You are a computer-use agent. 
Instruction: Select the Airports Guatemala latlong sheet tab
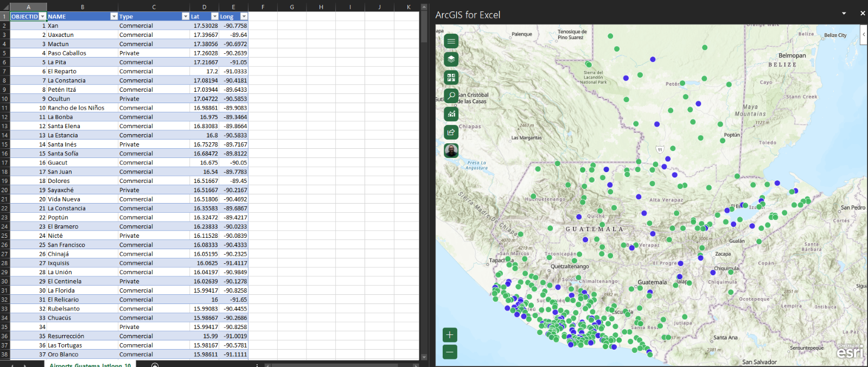[90, 365]
